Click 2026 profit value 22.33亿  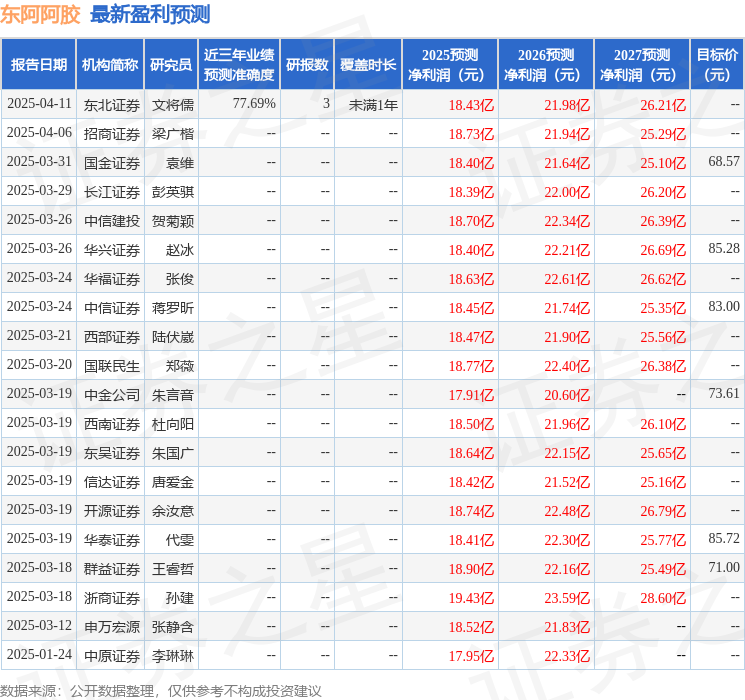coord(567,656)
